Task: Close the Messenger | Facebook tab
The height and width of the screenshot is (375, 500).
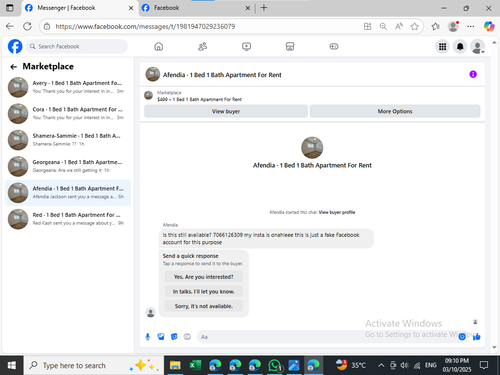Action: coord(131,8)
